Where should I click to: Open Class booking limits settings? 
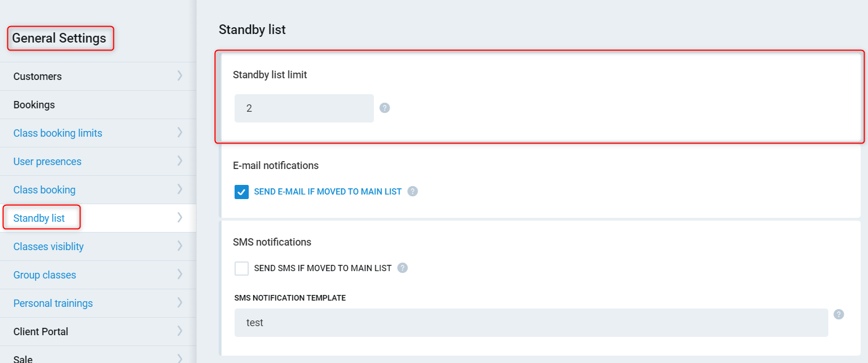pyautogui.click(x=58, y=133)
